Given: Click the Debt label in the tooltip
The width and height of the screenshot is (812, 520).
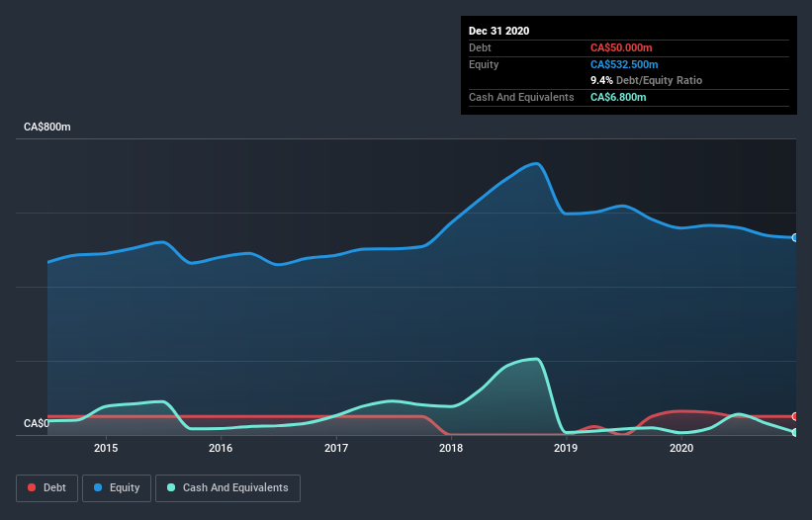Looking at the screenshot, I should pyautogui.click(x=480, y=47).
